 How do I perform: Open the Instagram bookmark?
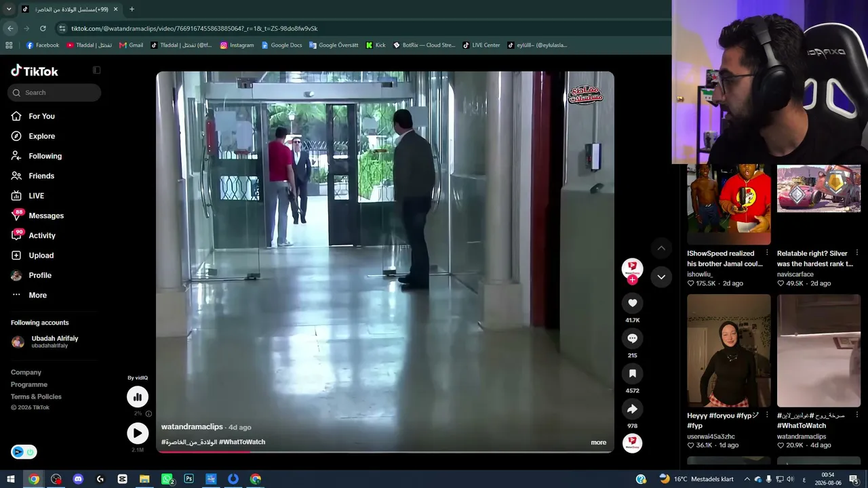click(237, 45)
